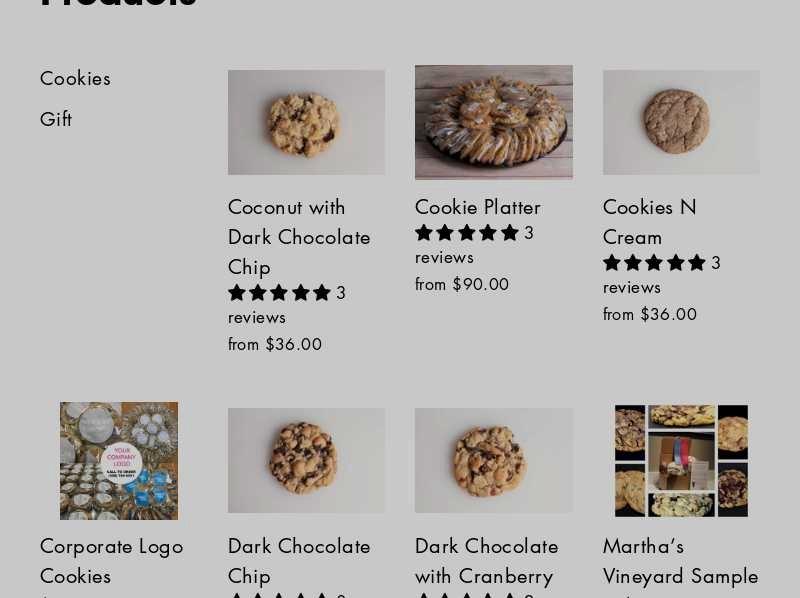Click the star rating under Cookies N Cream
The image size is (800, 598).
654,263
